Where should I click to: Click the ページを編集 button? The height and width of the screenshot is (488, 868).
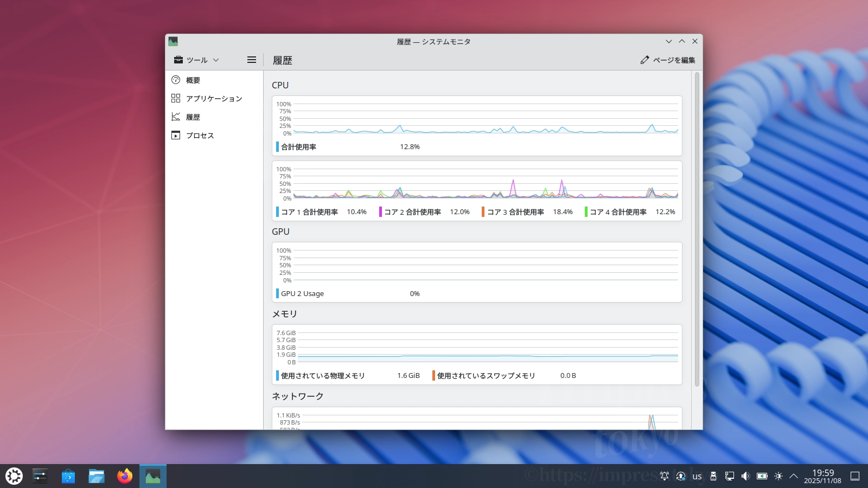(x=668, y=60)
